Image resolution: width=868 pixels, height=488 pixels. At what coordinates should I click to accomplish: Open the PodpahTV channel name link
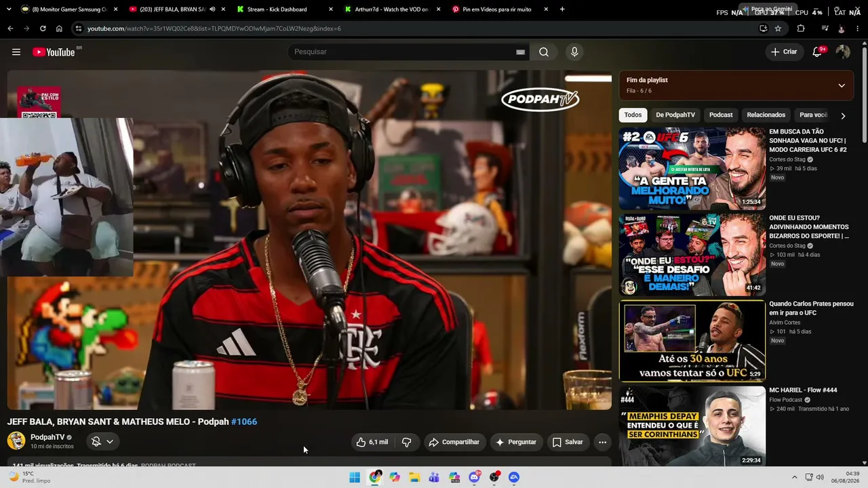(47, 437)
